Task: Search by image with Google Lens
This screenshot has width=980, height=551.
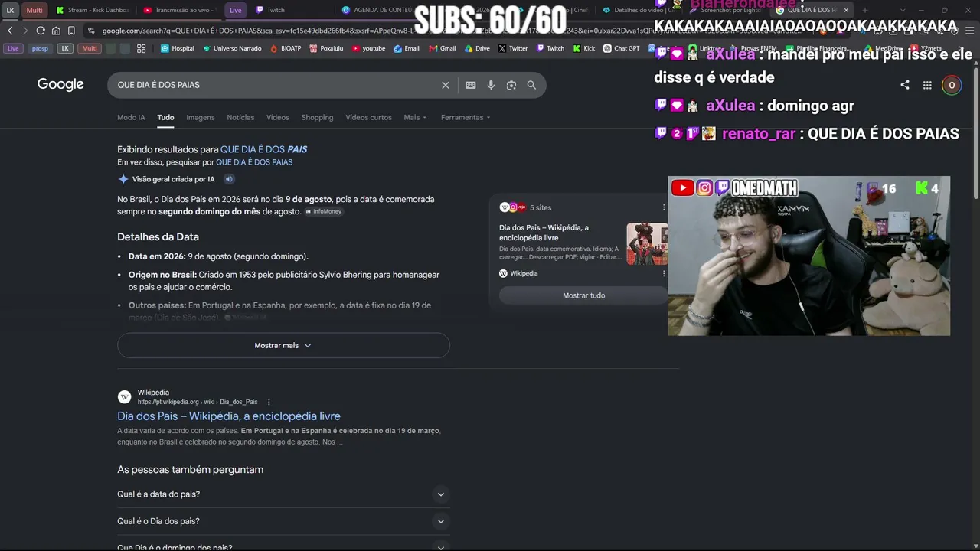Action: 511,85
